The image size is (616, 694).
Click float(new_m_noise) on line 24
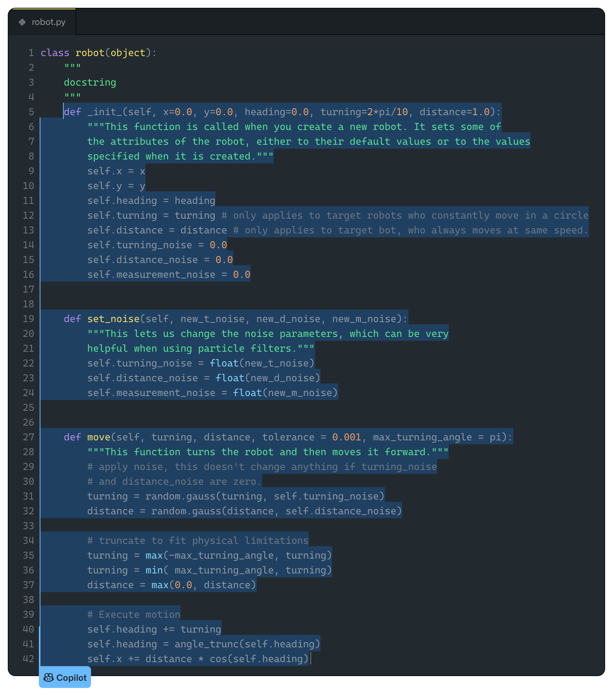(285, 393)
